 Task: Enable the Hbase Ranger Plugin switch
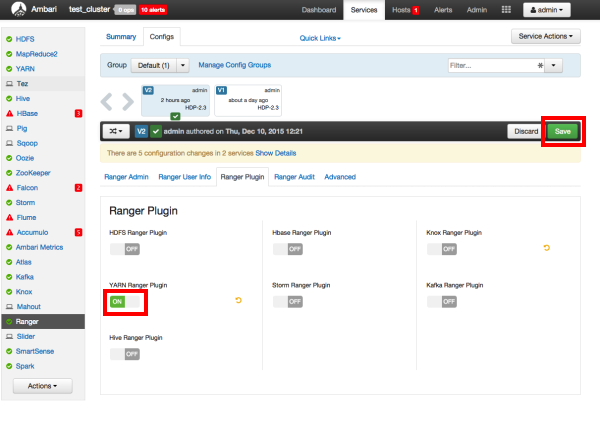point(288,249)
